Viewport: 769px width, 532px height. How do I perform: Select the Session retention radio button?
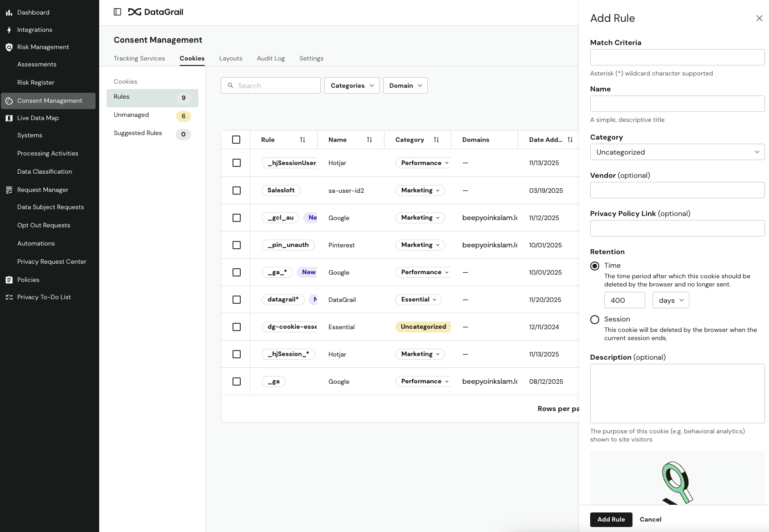pos(595,320)
